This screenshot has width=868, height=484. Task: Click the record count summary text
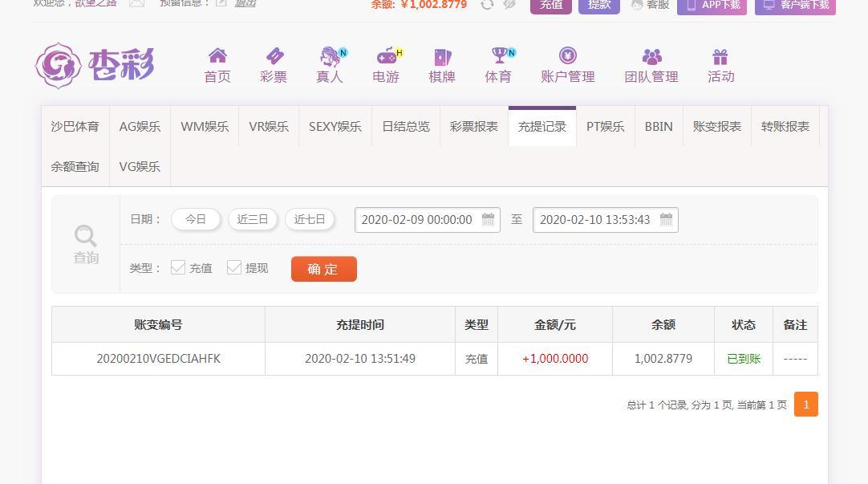pos(707,405)
